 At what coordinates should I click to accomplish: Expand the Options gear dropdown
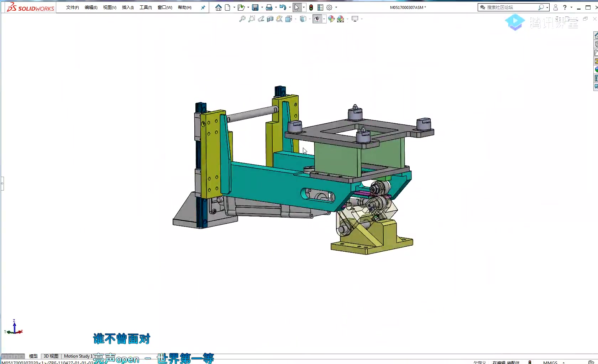tap(336, 7)
